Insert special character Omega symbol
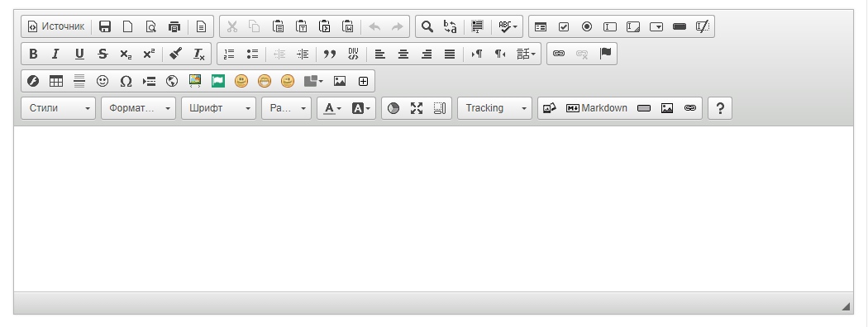This screenshot has width=868, height=327. point(126,81)
